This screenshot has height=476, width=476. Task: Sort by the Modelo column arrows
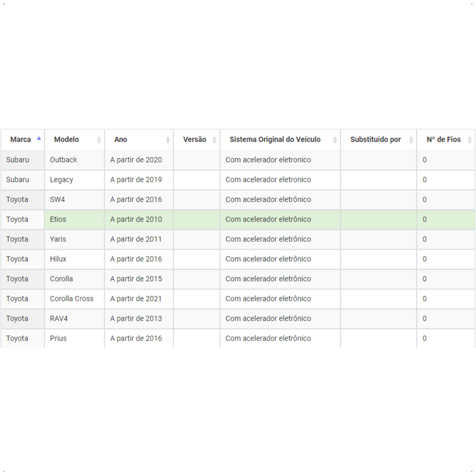tap(99, 140)
